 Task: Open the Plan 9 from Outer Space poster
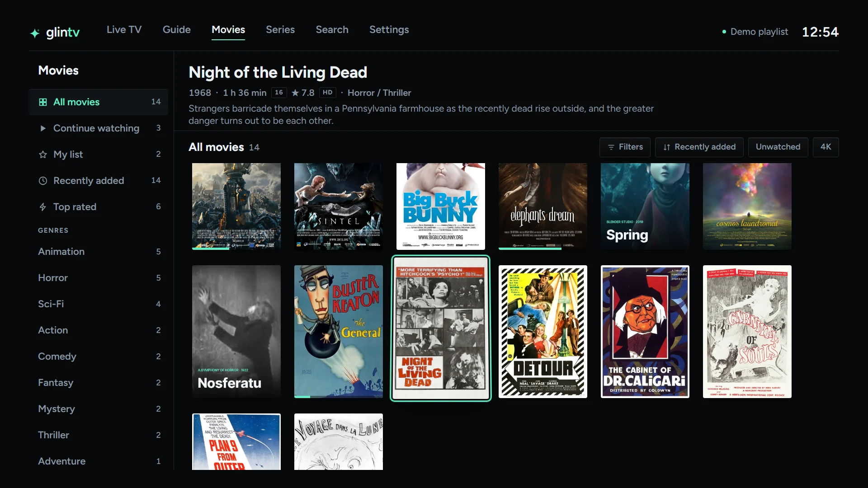pyautogui.click(x=236, y=441)
